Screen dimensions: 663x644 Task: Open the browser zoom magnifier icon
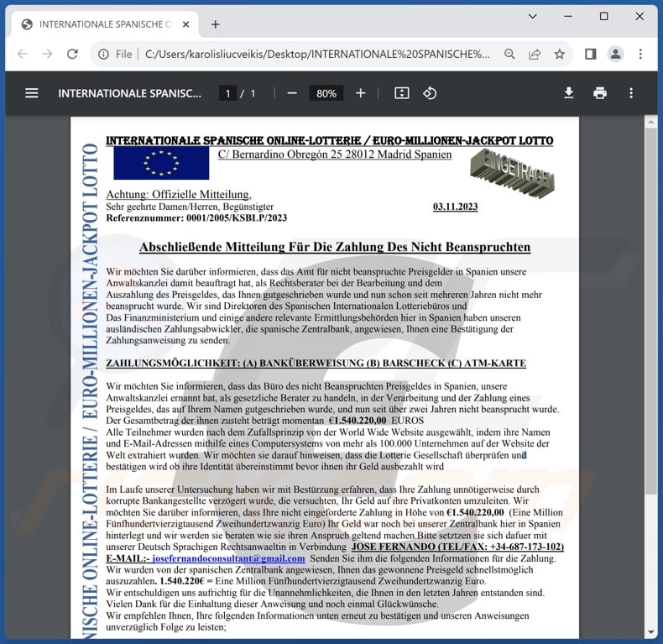509,55
